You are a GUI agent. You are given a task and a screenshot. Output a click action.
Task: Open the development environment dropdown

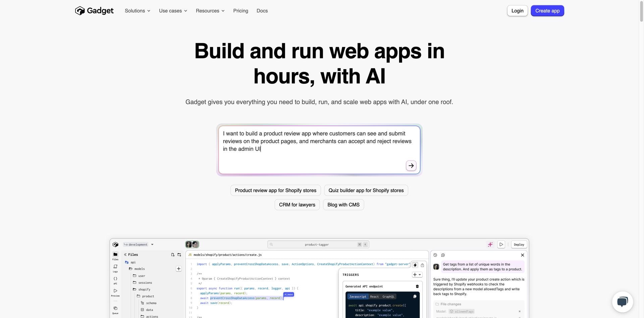click(x=138, y=245)
